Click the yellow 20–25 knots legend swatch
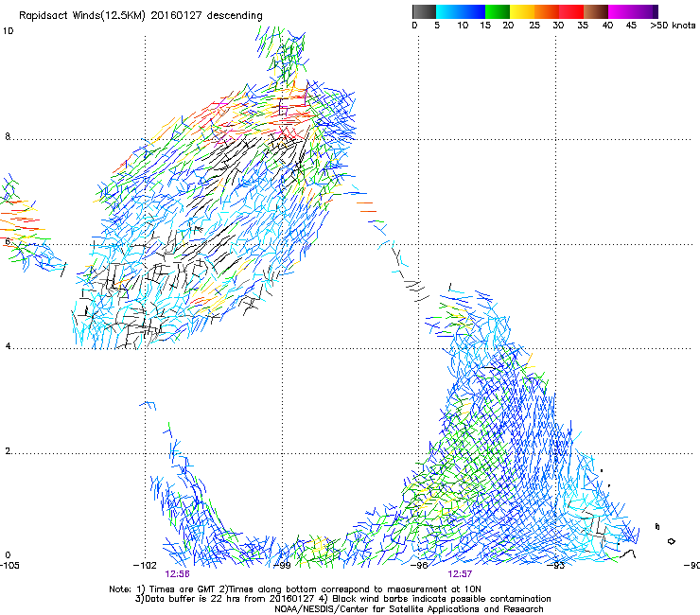Viewport: 700px width, 615px height. pos(522,11)
